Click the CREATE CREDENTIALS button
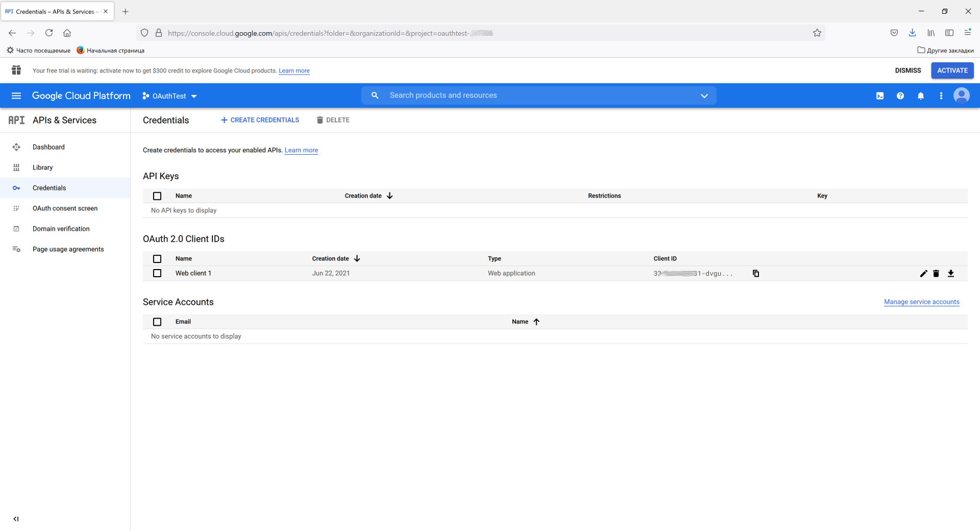 260,120
